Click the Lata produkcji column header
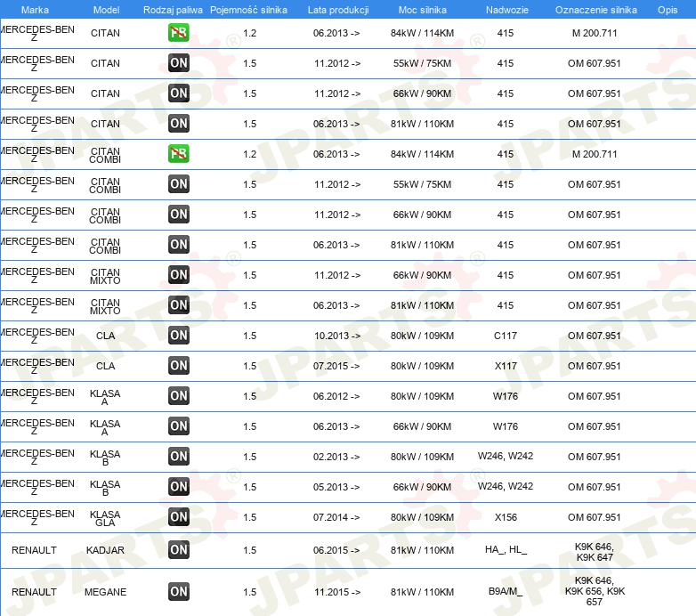The height and width of the screenshot is (616, 696). 338,10
